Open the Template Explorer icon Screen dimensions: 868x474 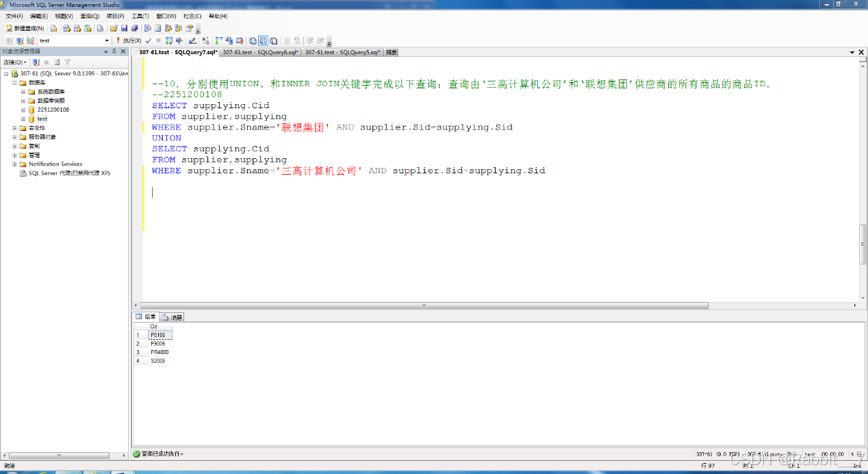179,28
